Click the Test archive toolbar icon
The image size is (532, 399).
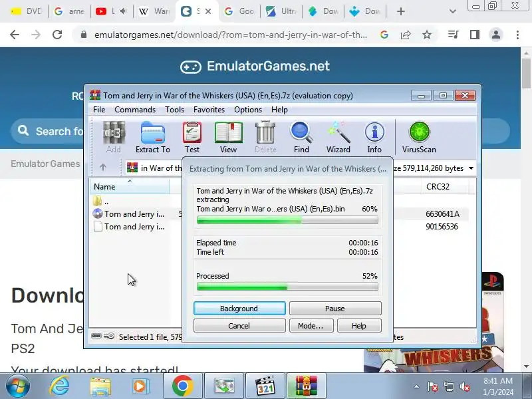192,138
